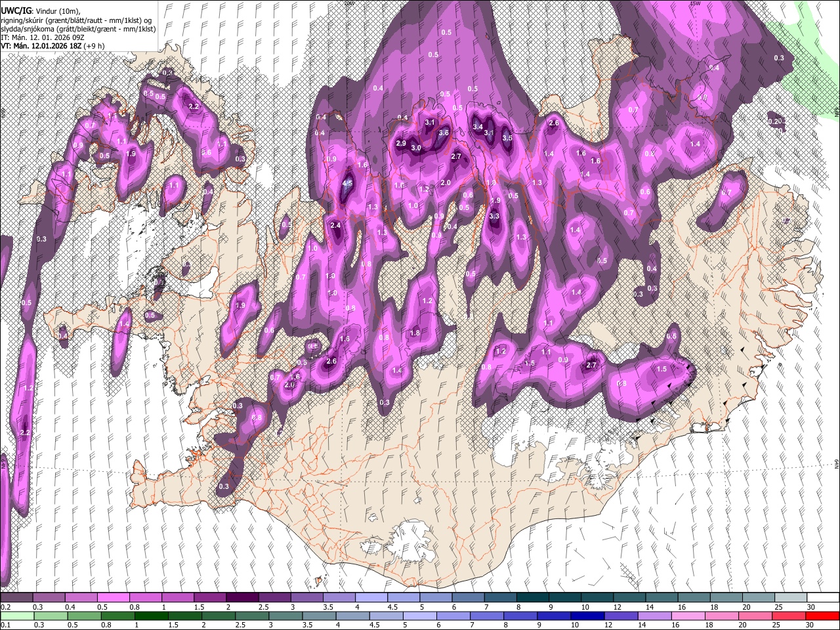Pick the darkest purple snow swatch at 2
Screen dimensions: 840x630
coord(242,598)
